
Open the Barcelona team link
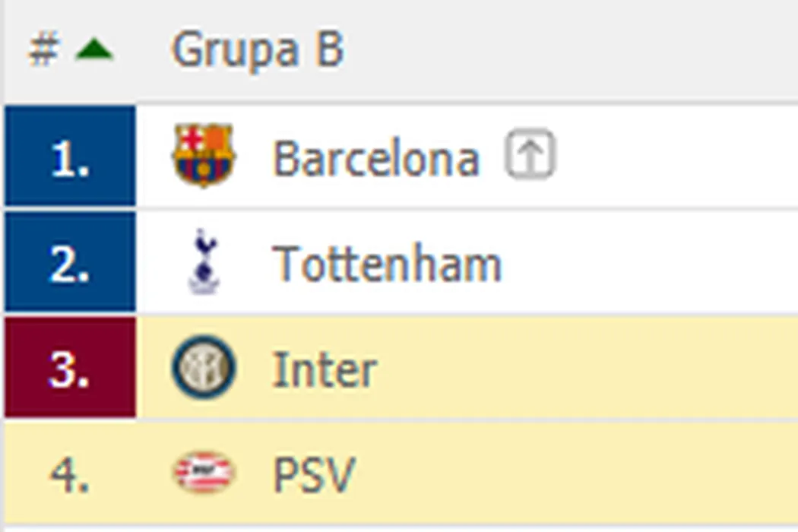[375, 158]
